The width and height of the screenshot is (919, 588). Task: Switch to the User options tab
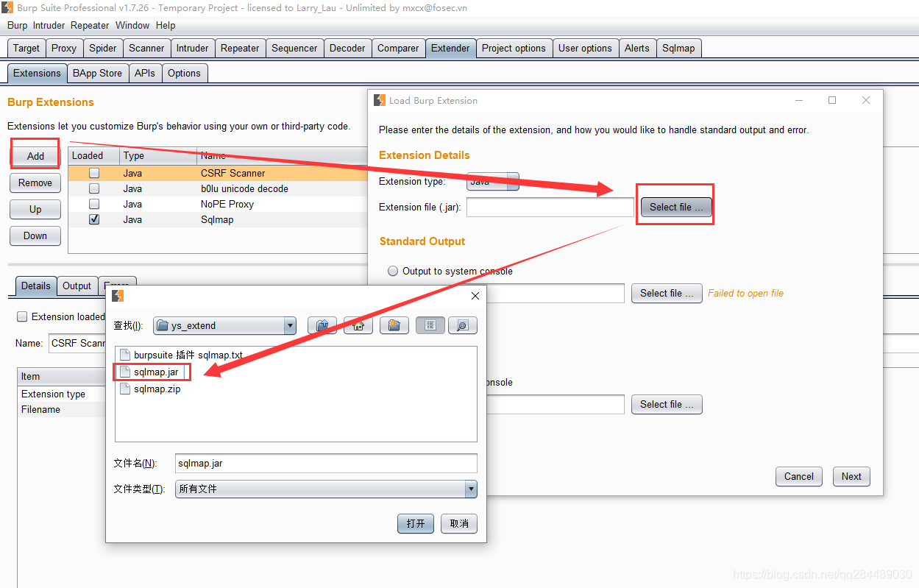(x=586, y=48)
